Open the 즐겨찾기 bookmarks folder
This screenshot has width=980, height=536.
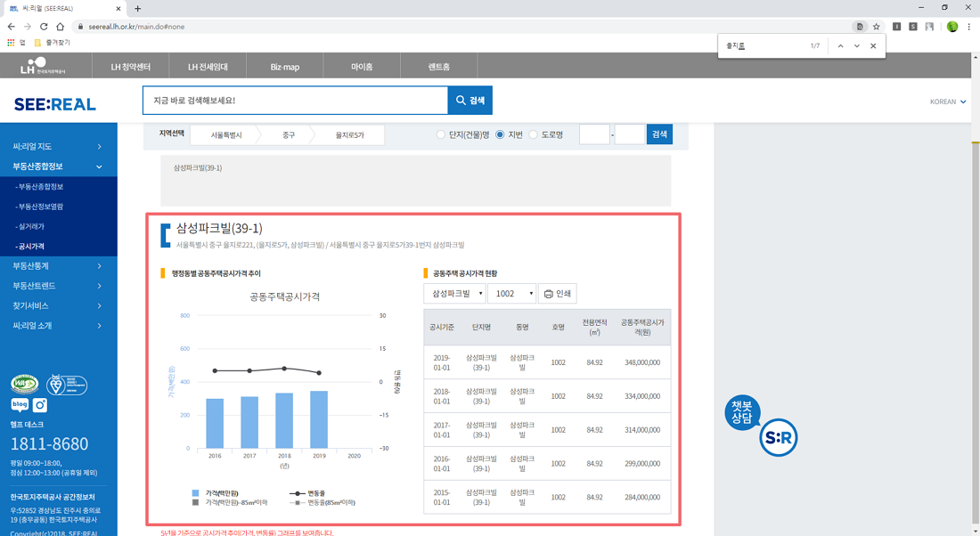[x=52, y=43]
